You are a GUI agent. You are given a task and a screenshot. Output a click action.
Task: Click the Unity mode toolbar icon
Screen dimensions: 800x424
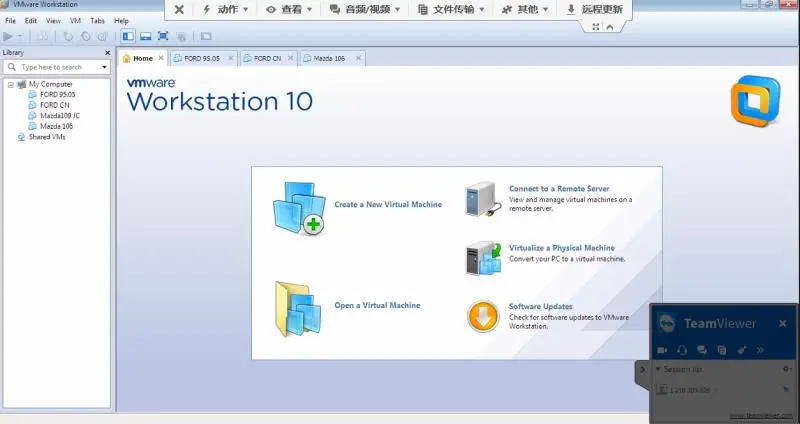click(x=181, y=36)
